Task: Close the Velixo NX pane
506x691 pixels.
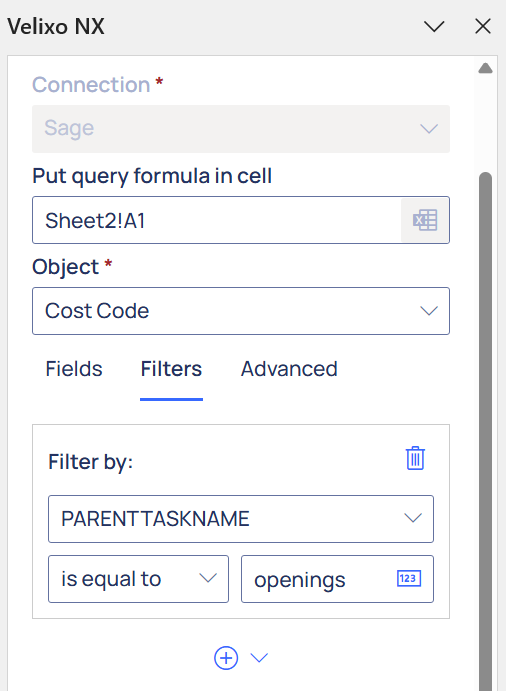Action: [x=483, y=26]
